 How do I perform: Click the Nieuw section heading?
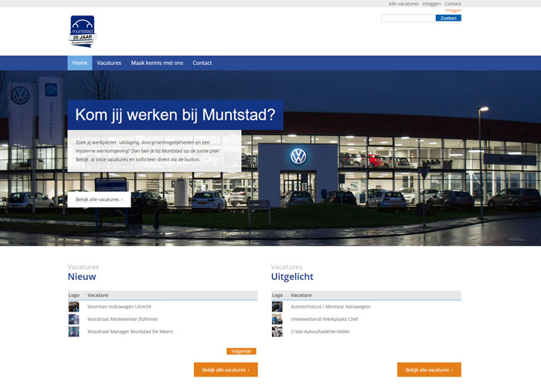tap(82, 276)
